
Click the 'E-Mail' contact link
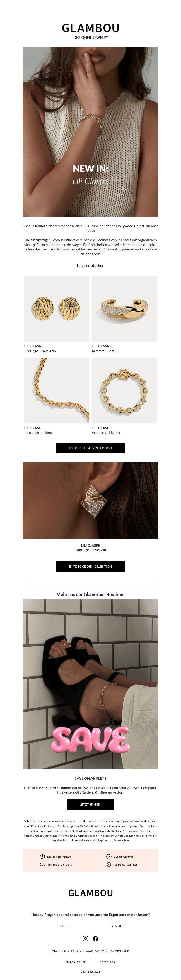pyautogui.click(x=116, y=926)
